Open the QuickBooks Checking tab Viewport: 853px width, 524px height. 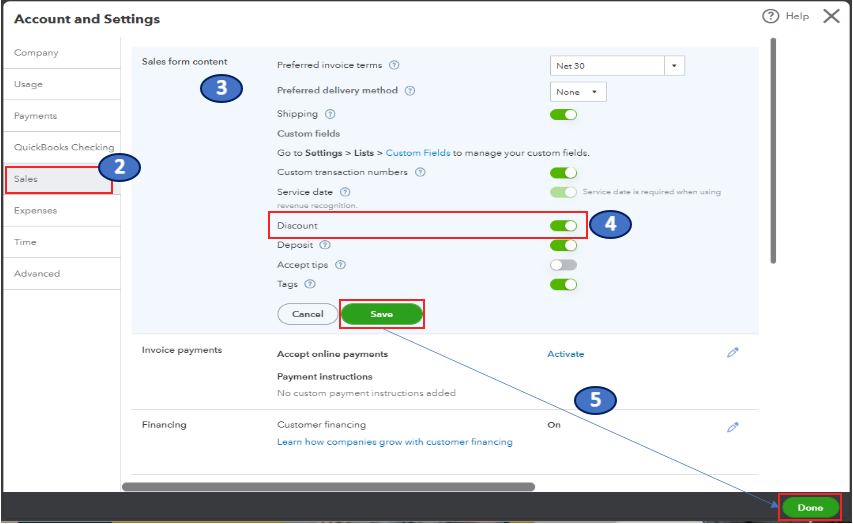pos(61,147)
